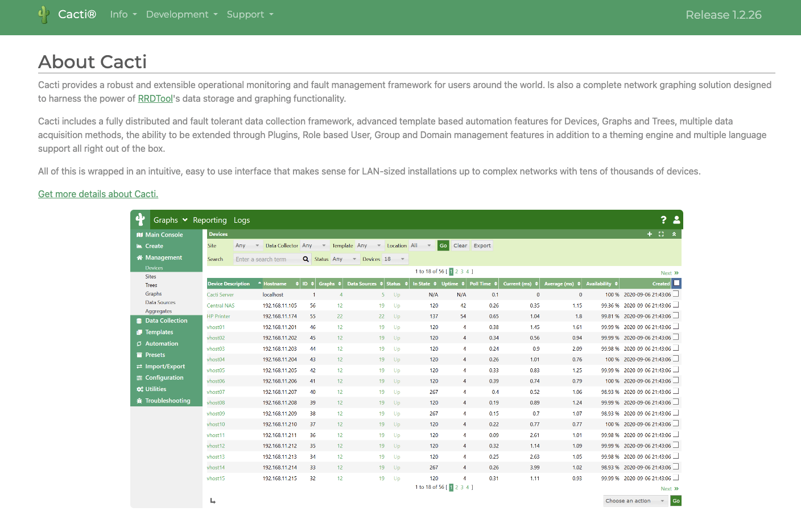Expand the Development dropdown menu
The width and height of the screenshot is (801, 532).
[x=181, y=15]
